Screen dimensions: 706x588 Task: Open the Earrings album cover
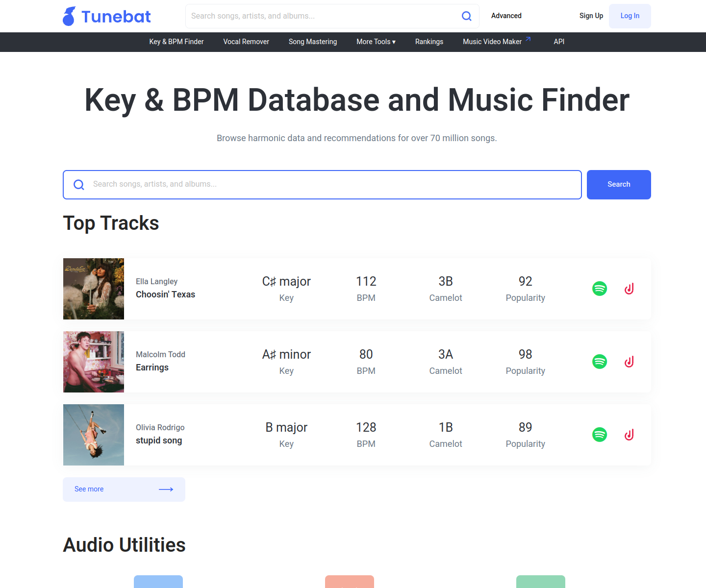pyautogui.click(x=94, y=362)
